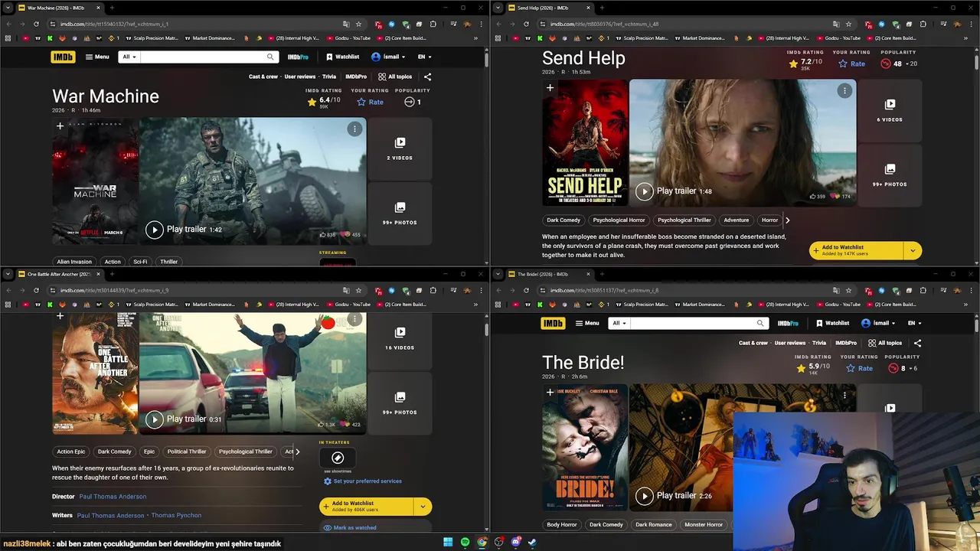This screenshot has height=551, width=980.
Task: Open the 2 Videos tile for War Machine
Action: point(400,148)
